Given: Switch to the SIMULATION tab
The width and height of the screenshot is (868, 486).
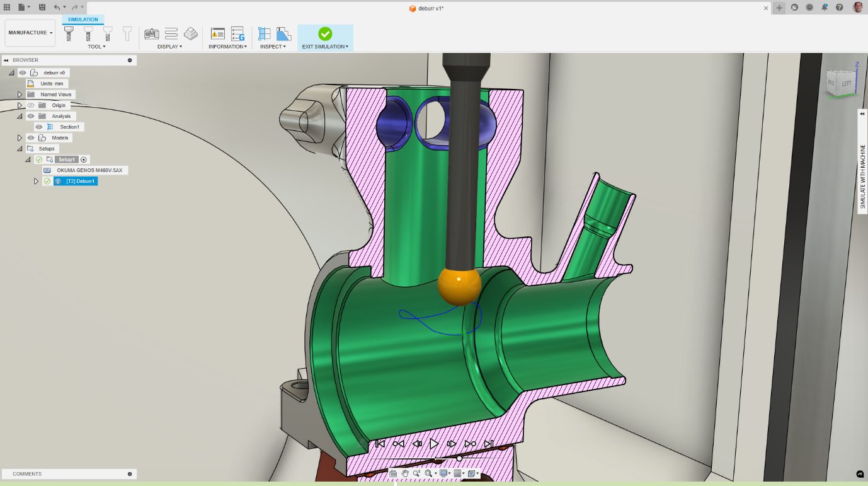Looking at the screenshot, I should click(x=83, y=20).
